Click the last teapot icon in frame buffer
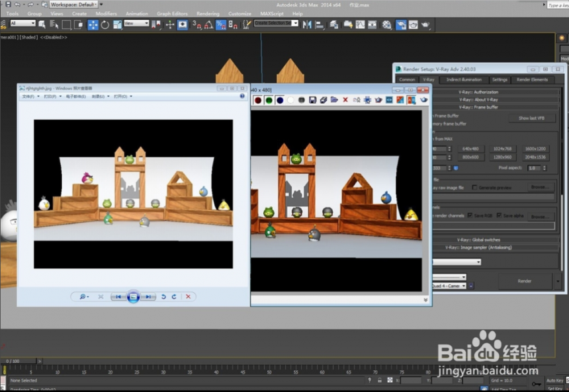569x392 pixels. [423, 100]
